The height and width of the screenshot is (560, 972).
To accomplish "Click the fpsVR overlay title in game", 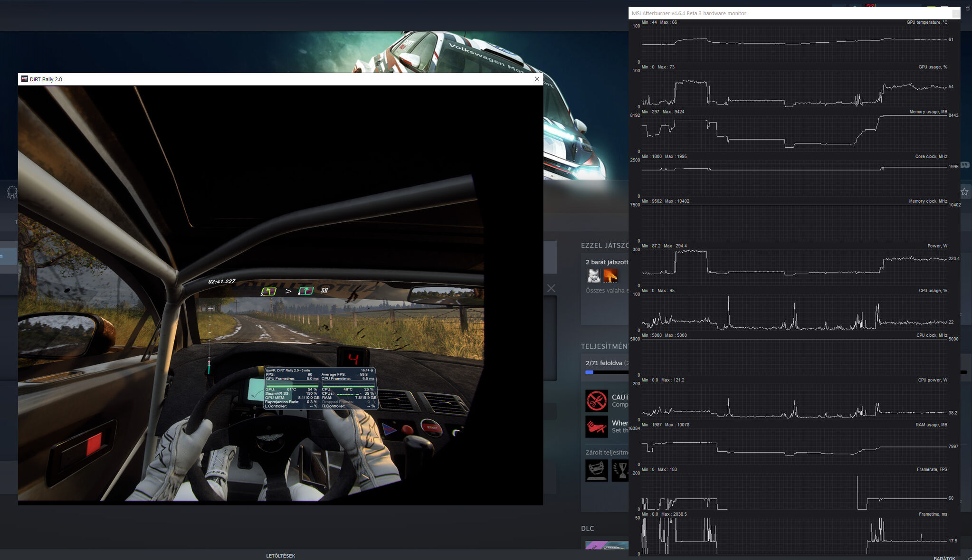I will pos(288,370).
